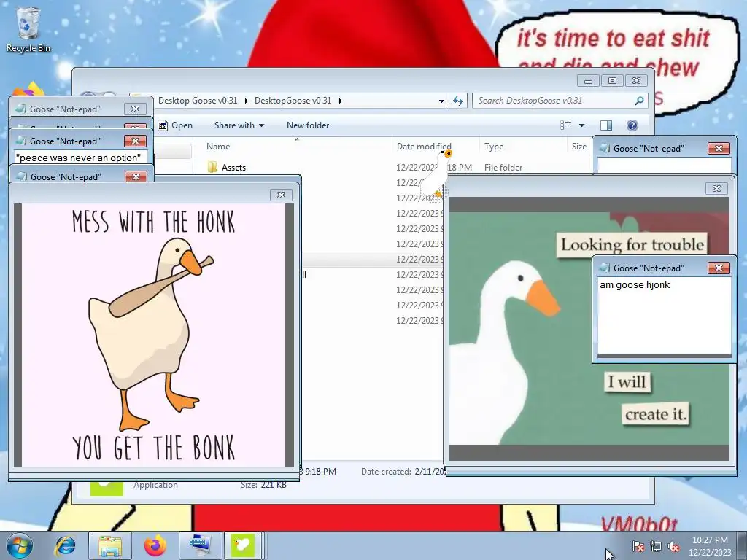Expand arrow after DesktopGoose v0.31 breadcrumb

[341, 101]
